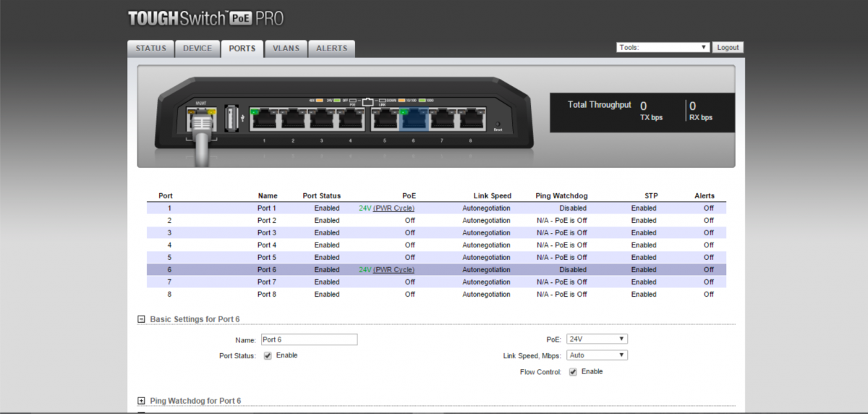Open the PoE voltage dropdown

(597, 339)
